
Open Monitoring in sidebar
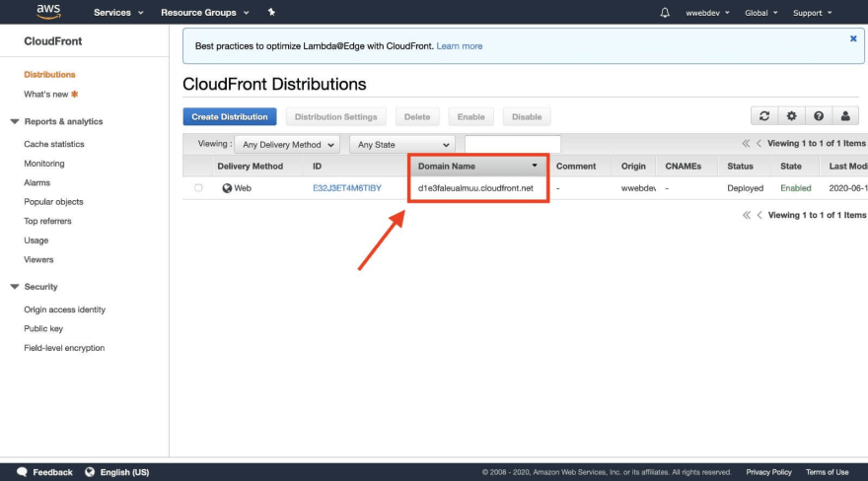(x=43, y=164)
